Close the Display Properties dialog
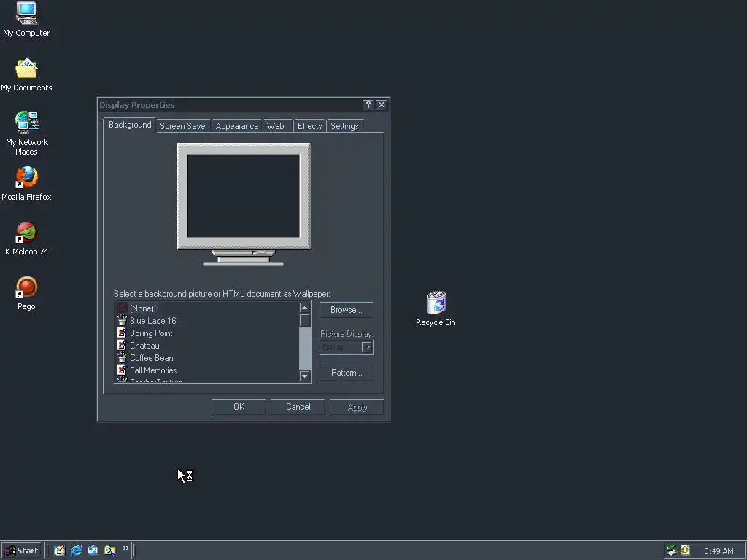Image resolution: width=747 pixels, height=560 pixels. [x=381, y=105]
